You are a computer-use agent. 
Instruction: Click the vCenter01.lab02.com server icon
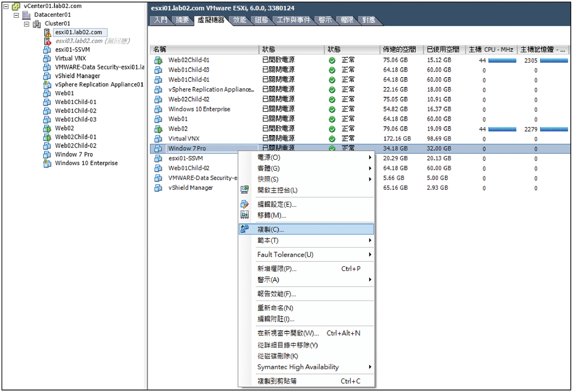(16, 6)
